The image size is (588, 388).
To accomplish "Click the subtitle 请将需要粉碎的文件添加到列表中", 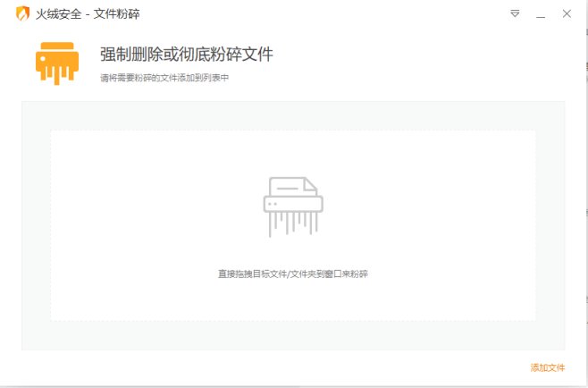I will pyautogui.click(x=164, y=78).
